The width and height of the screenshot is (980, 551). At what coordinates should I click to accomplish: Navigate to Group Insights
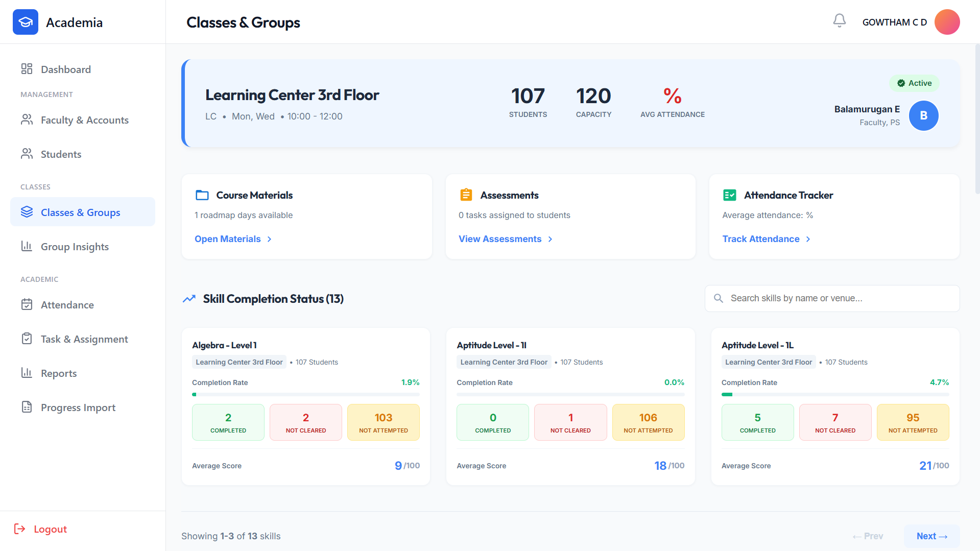tap(75, 247)
